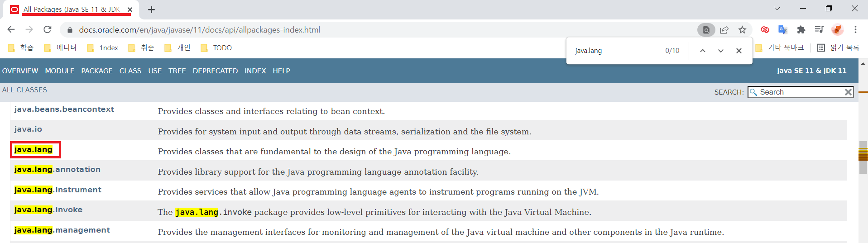Open the java.lang.annotation package
868x243 pixels.
58,170
